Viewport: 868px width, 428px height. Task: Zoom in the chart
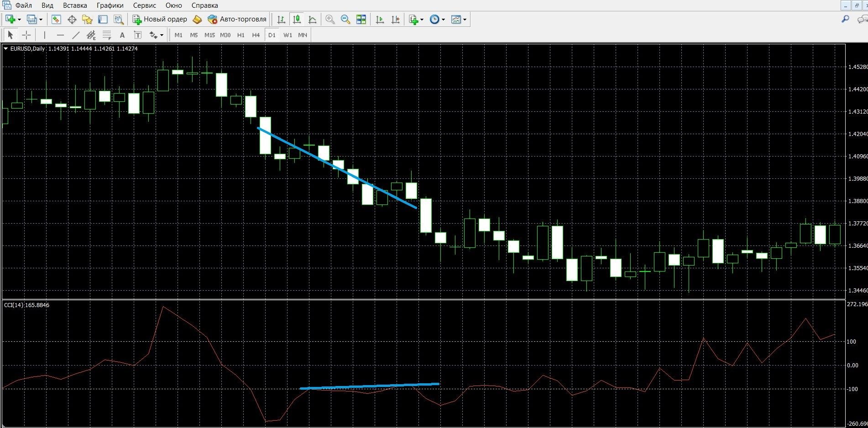[330, 19]
